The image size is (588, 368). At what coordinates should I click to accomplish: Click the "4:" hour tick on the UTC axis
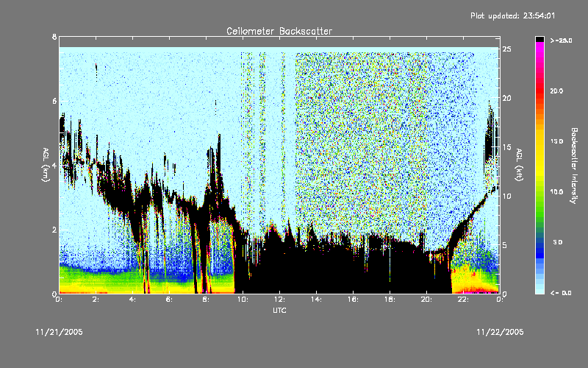click(132, 300)
